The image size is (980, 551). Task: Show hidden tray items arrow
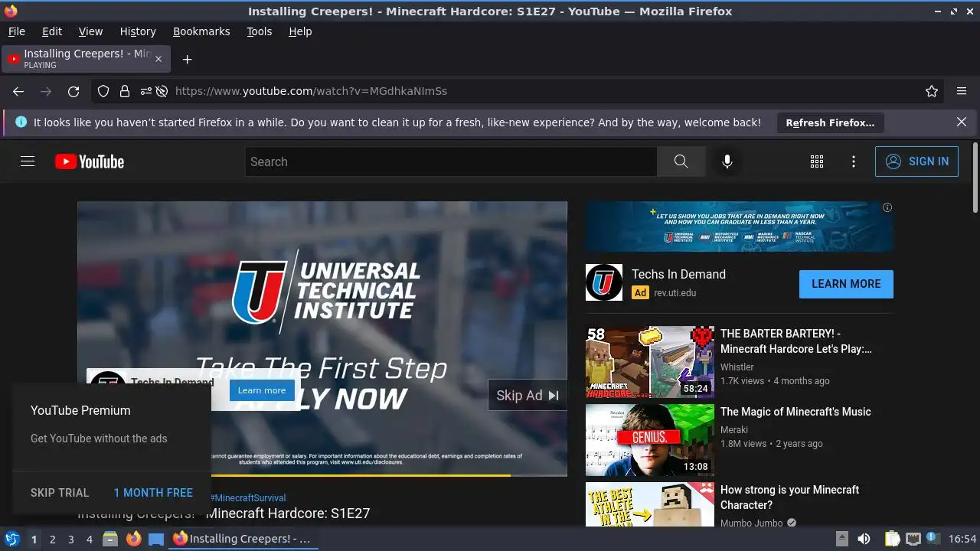click(841, 539)
